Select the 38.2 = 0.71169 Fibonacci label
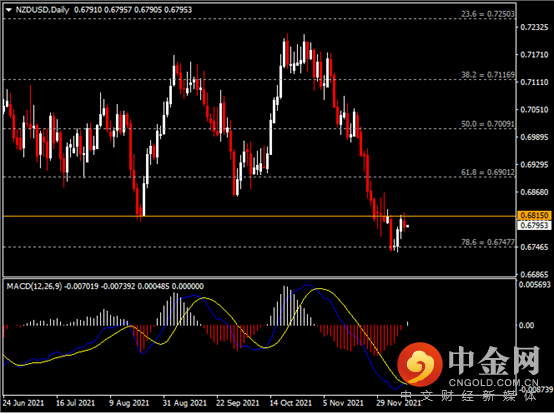554x414 pixels. tap(488, 75)
